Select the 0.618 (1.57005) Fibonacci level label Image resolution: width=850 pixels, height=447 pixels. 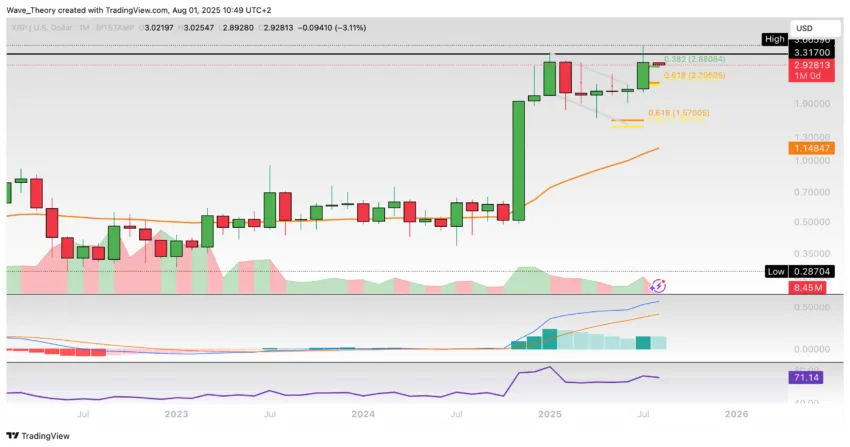pos(679,113)
